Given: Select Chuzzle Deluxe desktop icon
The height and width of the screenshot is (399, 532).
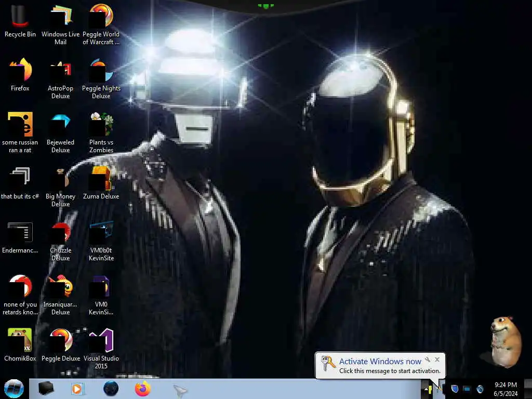Looking at the screenshot, I should (60, 241).
